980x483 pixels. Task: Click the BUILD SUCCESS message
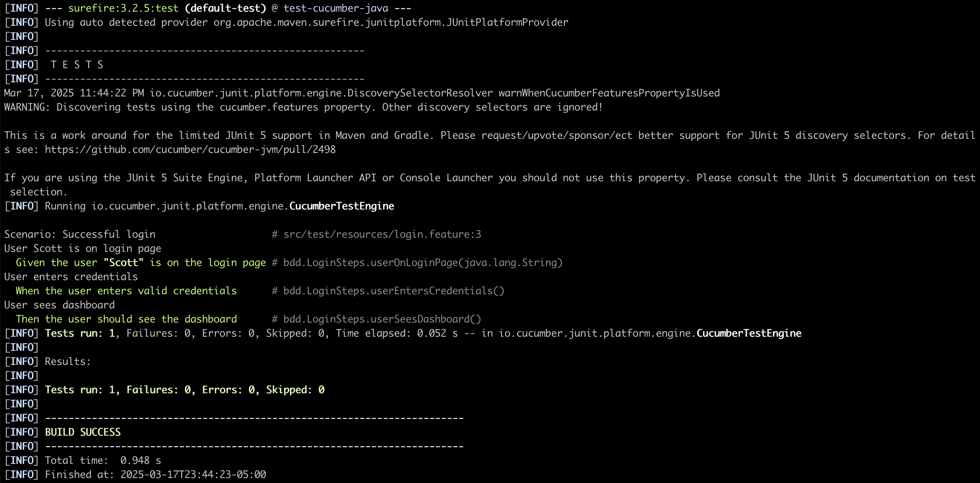(x=83, y=432)
